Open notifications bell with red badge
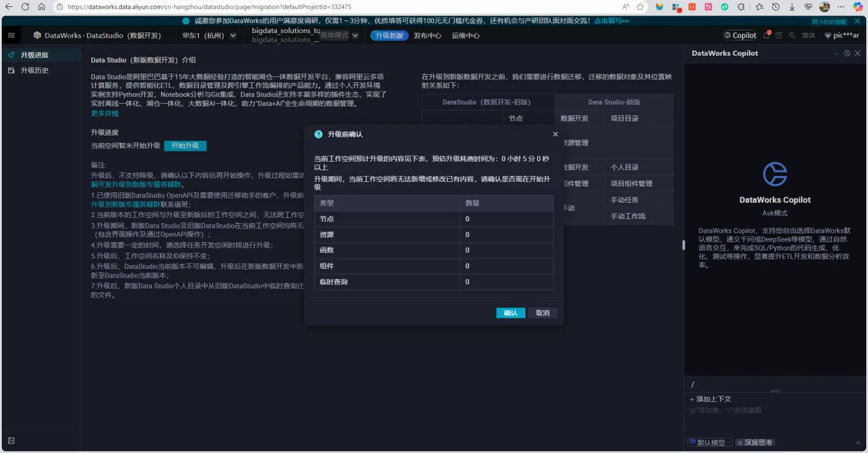The image size is (868, 453). point(767,35)
